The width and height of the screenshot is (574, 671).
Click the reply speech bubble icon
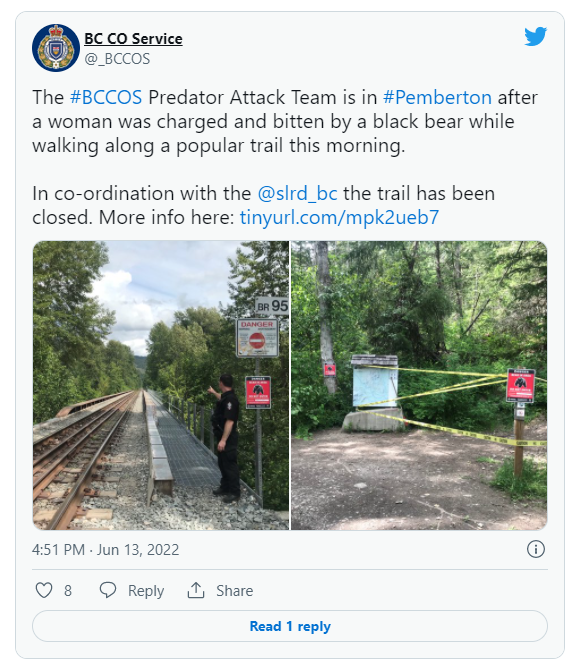pos(108,590)
